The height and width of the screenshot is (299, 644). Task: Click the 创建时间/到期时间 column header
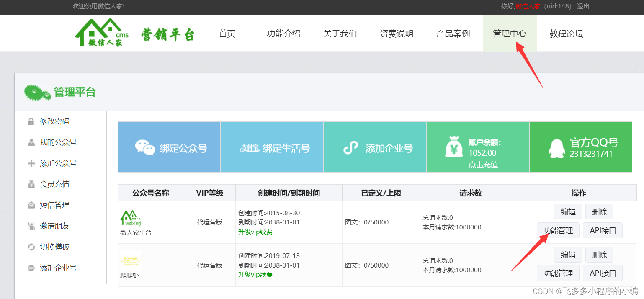pyautogui.click(x=289, y=193)
